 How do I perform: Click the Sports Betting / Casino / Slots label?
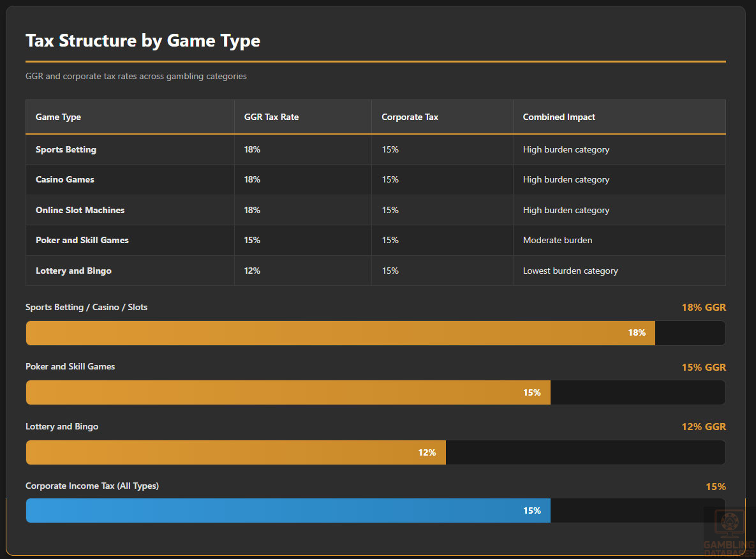pos(86,307)
